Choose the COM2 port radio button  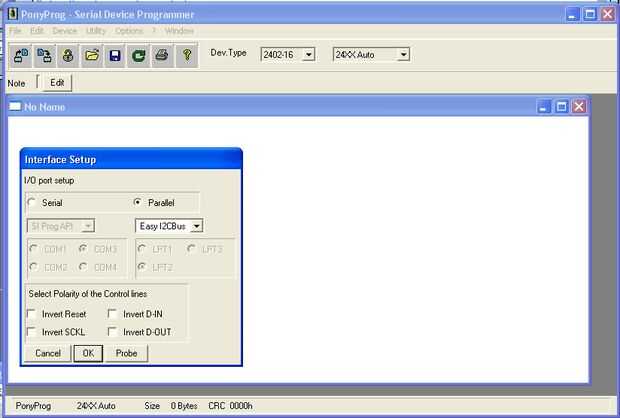pyautogui.click(x=34, y=267)
